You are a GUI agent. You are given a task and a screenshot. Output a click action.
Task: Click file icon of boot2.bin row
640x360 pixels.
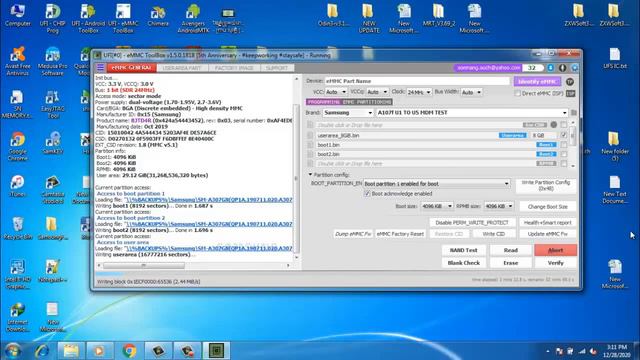[310, 154]
